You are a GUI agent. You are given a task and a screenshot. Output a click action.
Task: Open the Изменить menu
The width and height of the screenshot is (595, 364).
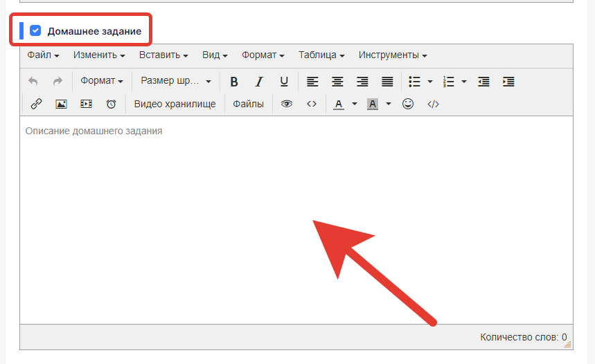point(99,55)
